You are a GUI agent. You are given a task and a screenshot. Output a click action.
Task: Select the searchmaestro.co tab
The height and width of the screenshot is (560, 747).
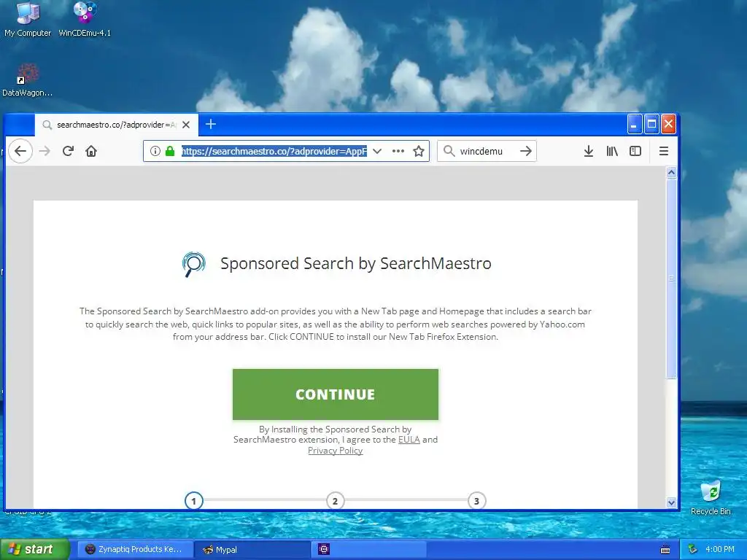tap(116, 125)
